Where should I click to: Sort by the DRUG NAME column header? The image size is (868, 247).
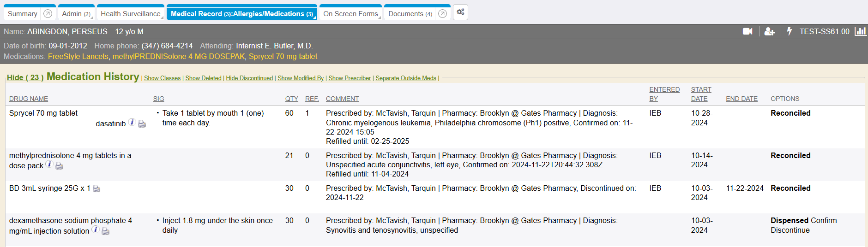(x=29, y=99)
